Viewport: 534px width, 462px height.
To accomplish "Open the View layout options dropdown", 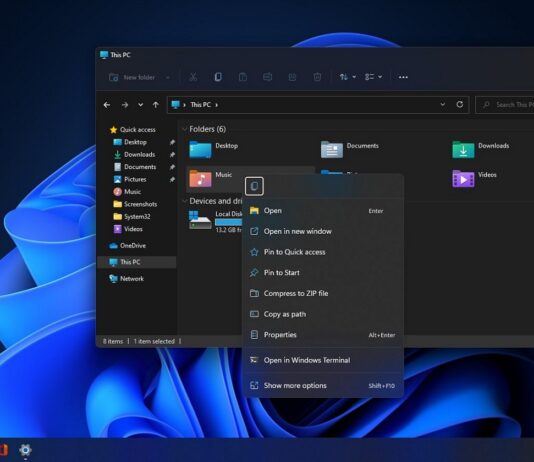I will (x=373, y=77).
